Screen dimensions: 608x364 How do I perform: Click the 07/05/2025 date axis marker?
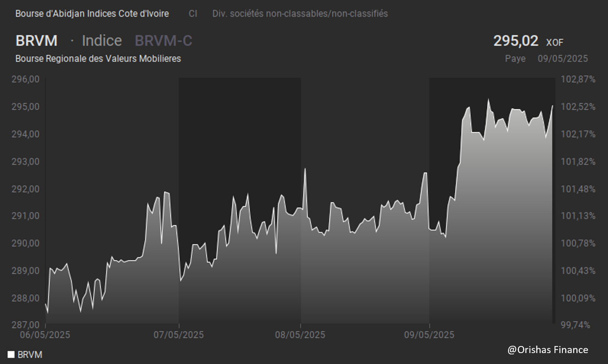(x=178, y=335)
